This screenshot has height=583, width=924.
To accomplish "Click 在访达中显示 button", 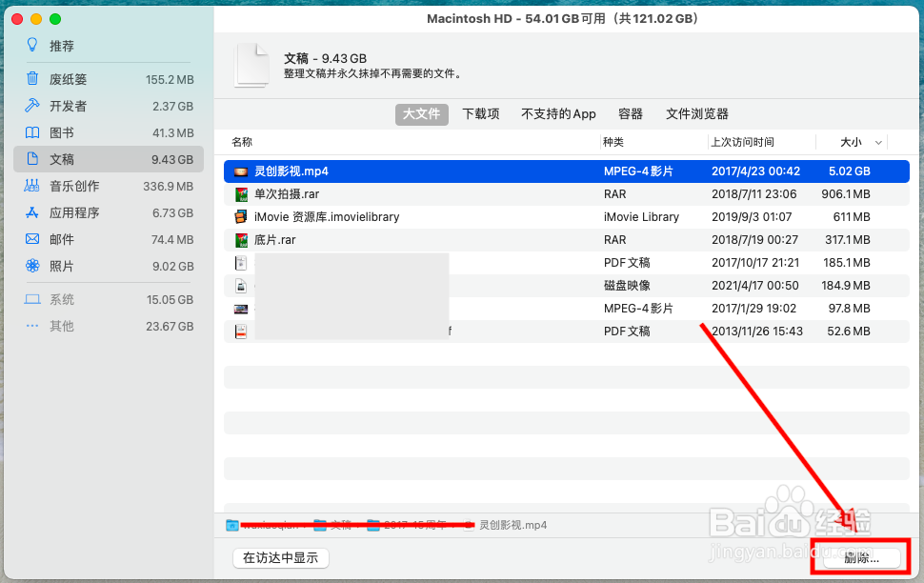I will [x=280, y=558].
